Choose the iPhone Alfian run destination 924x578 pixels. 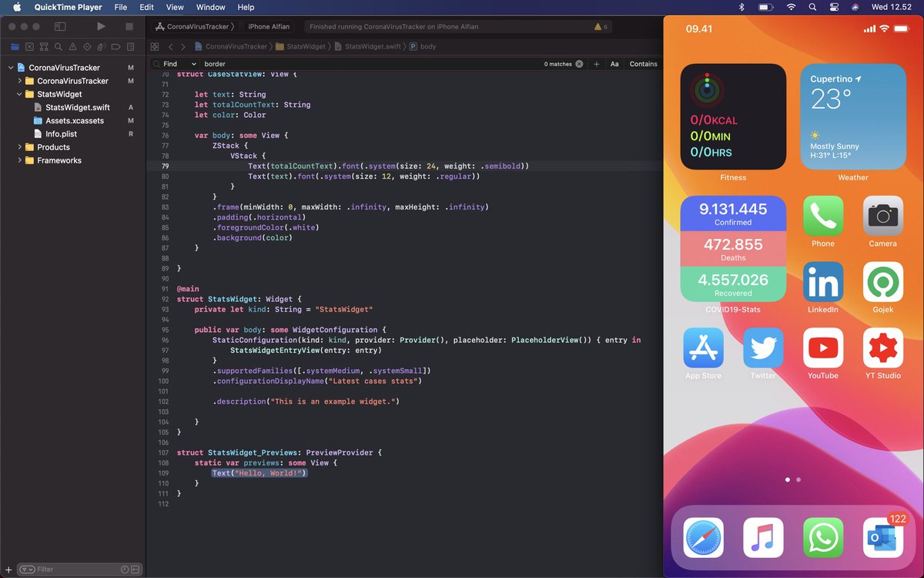click(269, 26)
